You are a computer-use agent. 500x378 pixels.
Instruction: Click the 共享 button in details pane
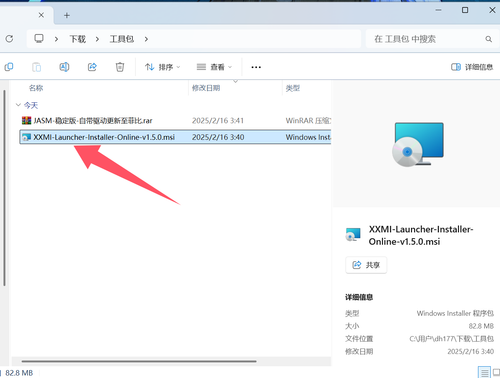[366, 265]
